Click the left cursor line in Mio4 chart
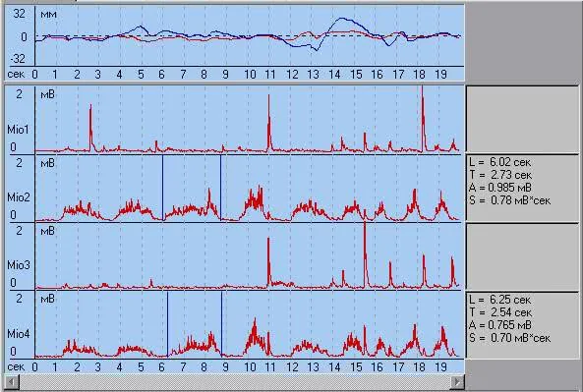 click(x=167, y=324)
